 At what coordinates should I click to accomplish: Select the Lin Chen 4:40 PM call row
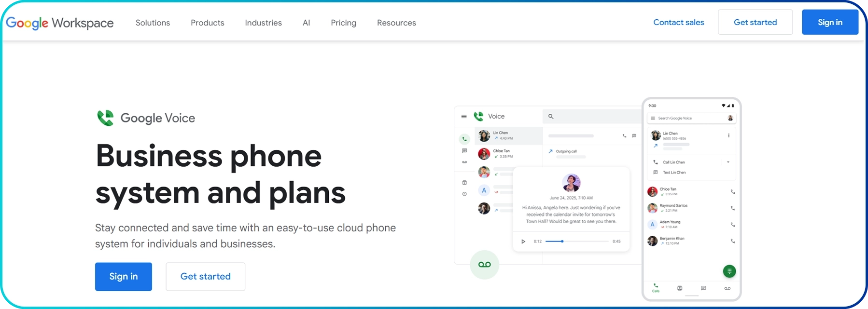pyautogui.click(x=509, y=136)
